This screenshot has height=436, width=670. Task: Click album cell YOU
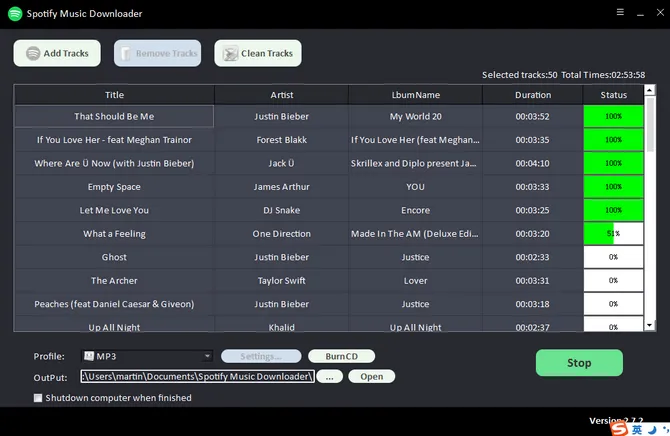pos(415,187)
